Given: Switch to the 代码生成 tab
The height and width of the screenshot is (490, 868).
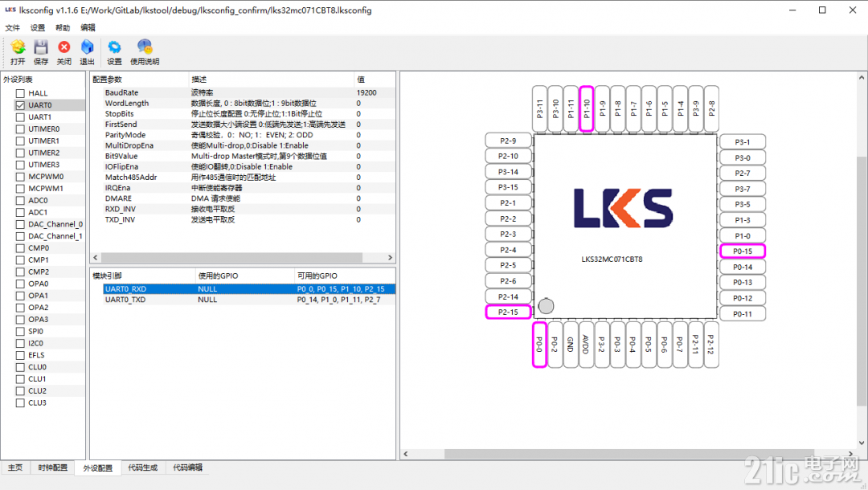Looking at the screenshot, I should click(143, 468).
